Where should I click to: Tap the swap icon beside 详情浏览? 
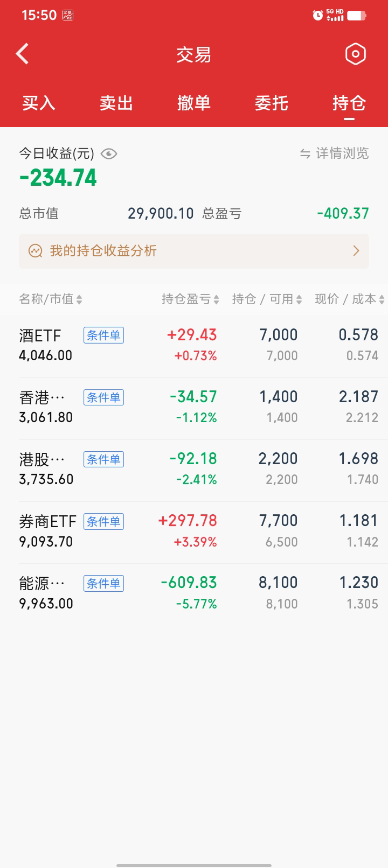[305, 154]
